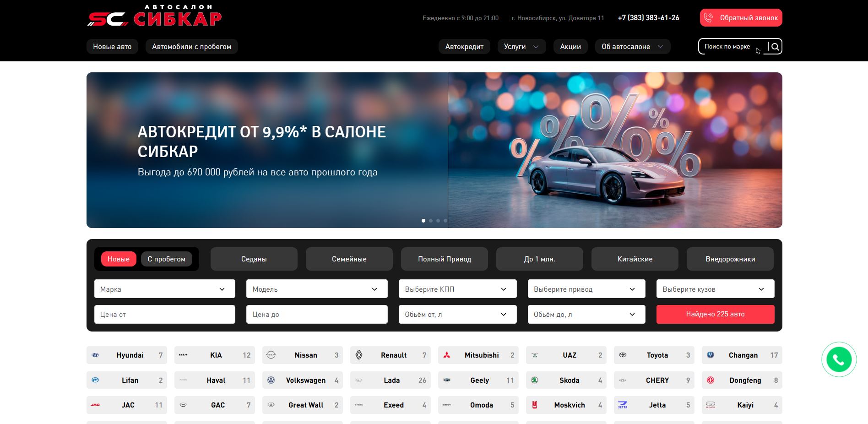
Task: Switch filter to С пробегом
Action: coord(167,259)
